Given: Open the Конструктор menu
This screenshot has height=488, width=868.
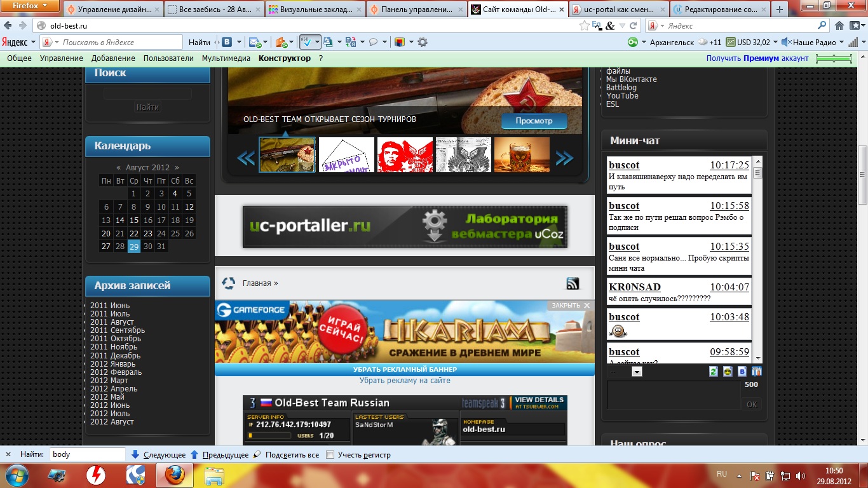Looking at the screenshot, I should click(x=284, y=58).
